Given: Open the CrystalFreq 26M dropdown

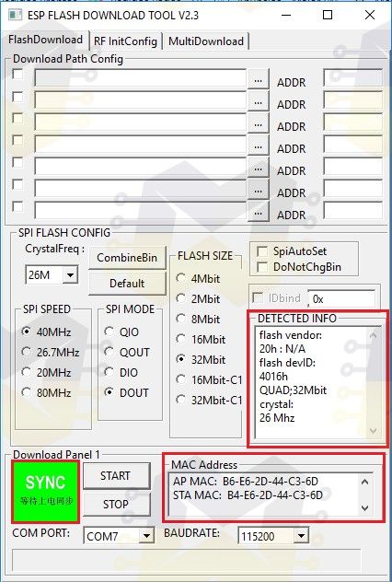Looking at the screenshot, I should pos(70,275).
